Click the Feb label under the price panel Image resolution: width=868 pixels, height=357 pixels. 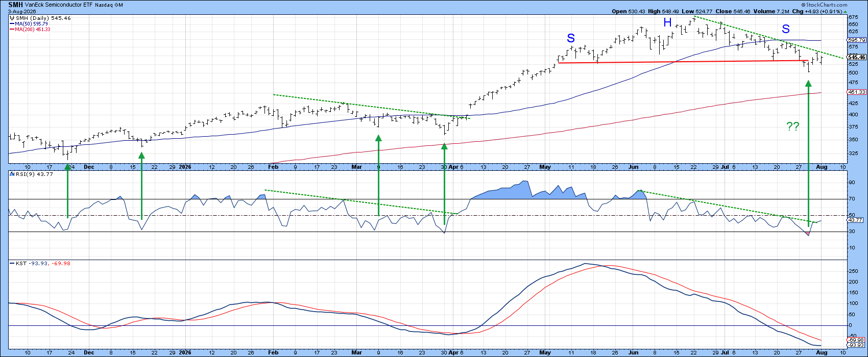(x=273, y=167)
